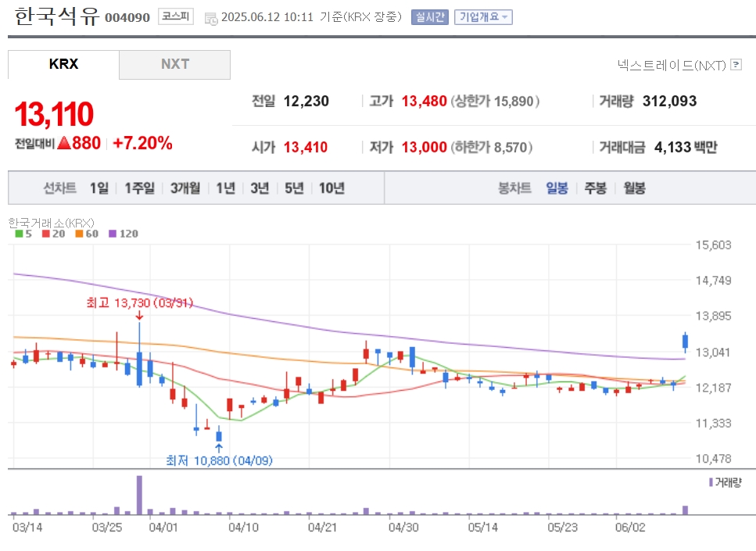Click the 전일 value 12,230
Viewport: 756px width, 551px height.
[x=306, y=102]
